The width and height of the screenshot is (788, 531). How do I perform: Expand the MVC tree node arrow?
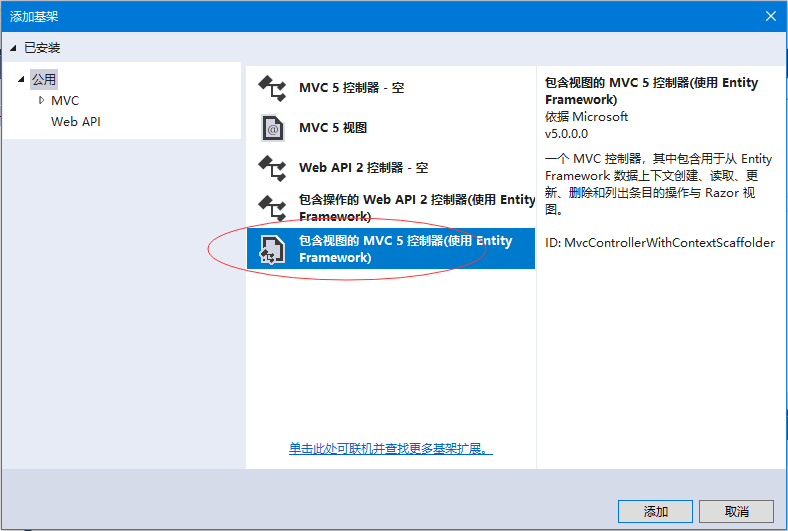point(41,101)
